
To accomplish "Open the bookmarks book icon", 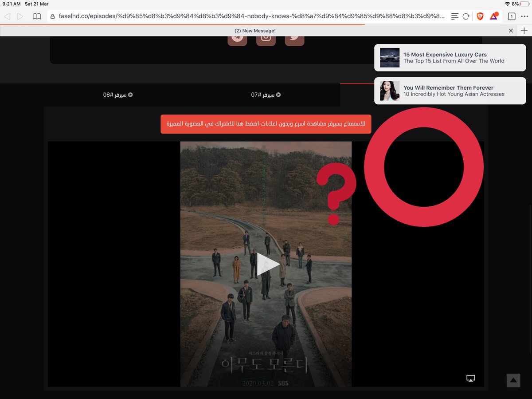I will [x=37, y=16].
